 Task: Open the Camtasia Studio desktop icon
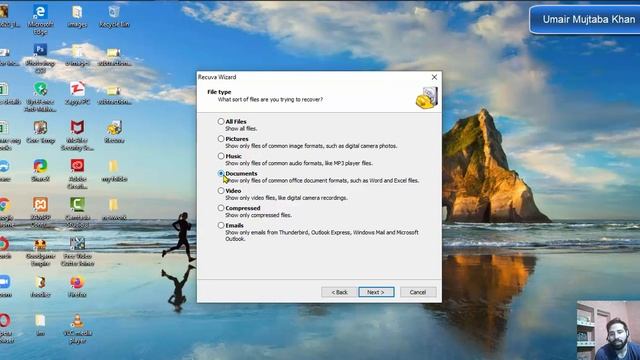point(77,213)
